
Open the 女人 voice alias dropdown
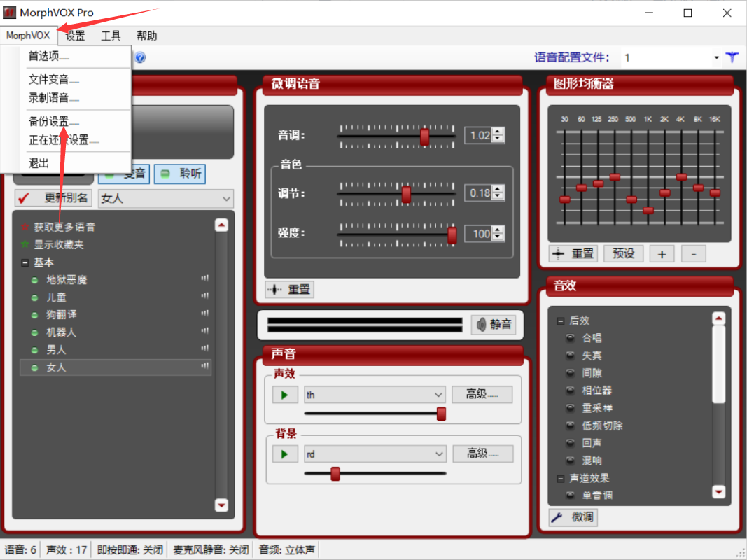click(x=166, y=199)
